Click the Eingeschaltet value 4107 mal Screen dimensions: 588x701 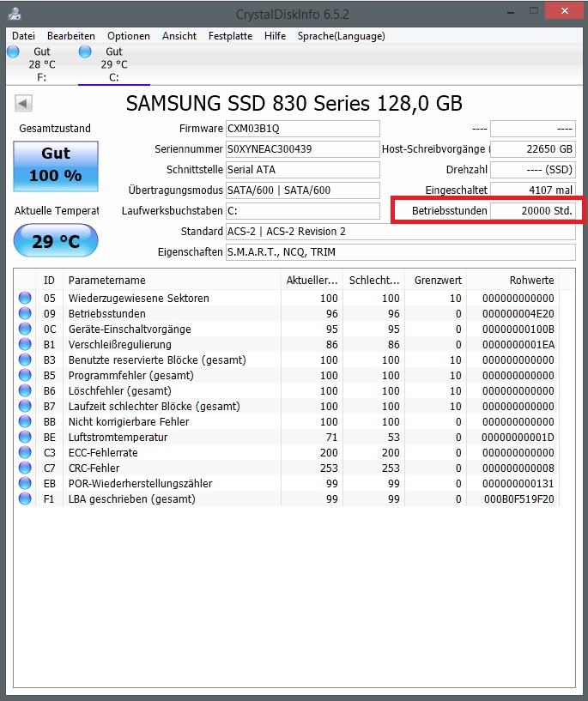coord(533,190)
